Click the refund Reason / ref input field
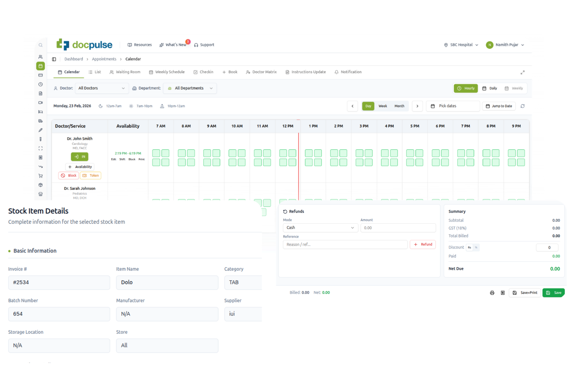 pos(345,244)
